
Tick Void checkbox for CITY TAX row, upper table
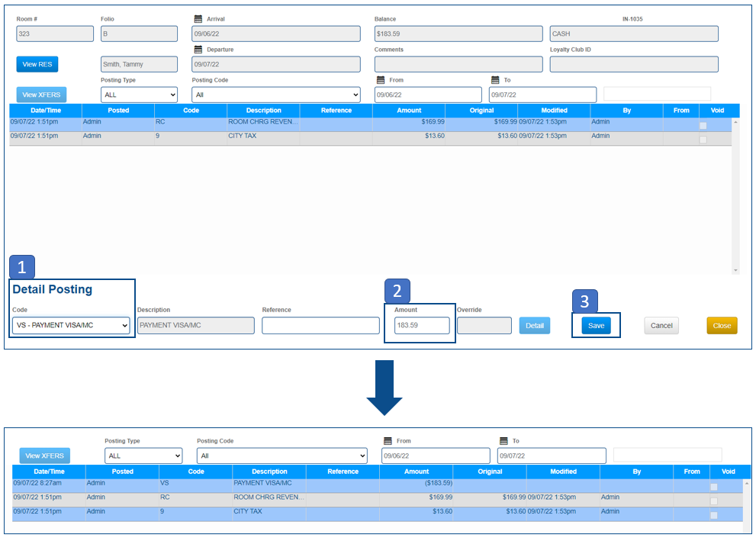(703, 139)
